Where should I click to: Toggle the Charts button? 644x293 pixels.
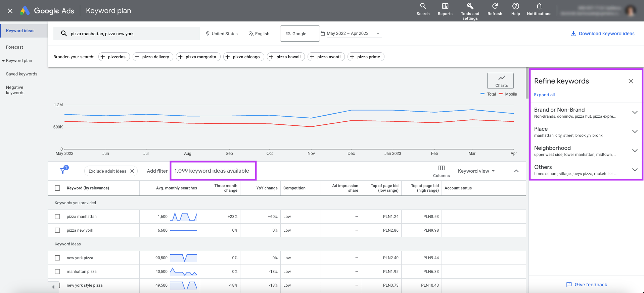coord(500,81)
